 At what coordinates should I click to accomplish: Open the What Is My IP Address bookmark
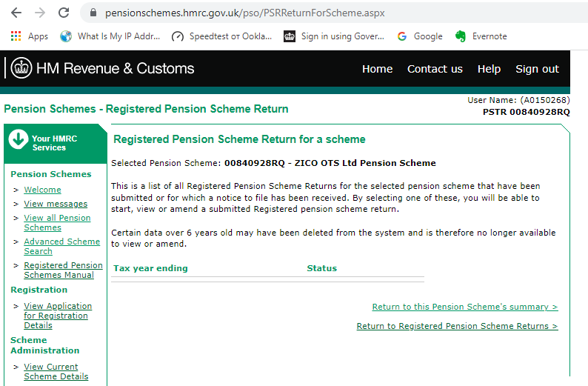(x=110, y=36)
